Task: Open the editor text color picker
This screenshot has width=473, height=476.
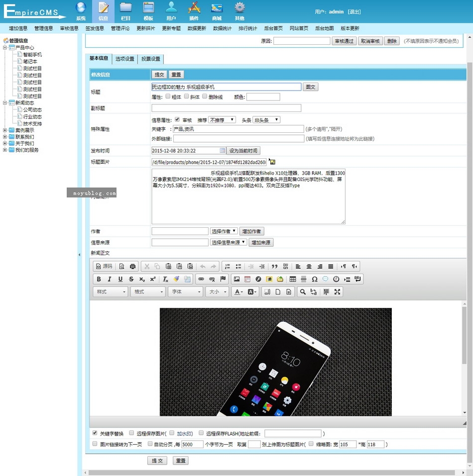Action: coord(238,292)
